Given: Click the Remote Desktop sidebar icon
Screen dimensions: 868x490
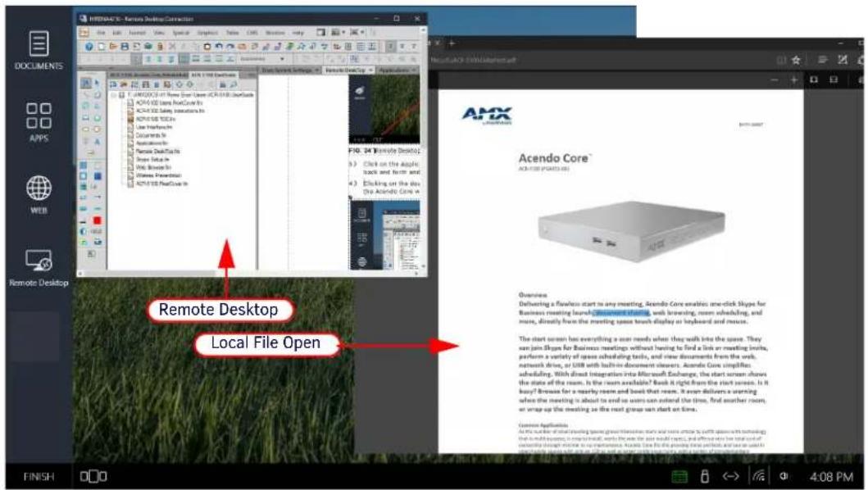Looking at the screenshot, I should tap(39, 267).
